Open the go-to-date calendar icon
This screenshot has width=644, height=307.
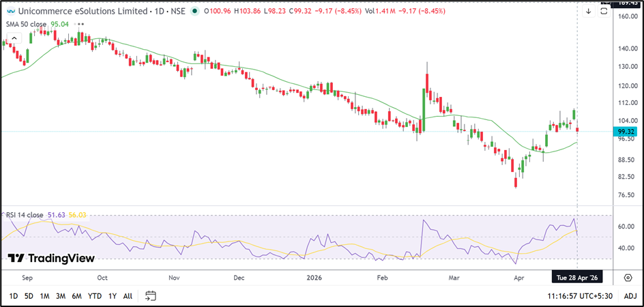(151, 295)
